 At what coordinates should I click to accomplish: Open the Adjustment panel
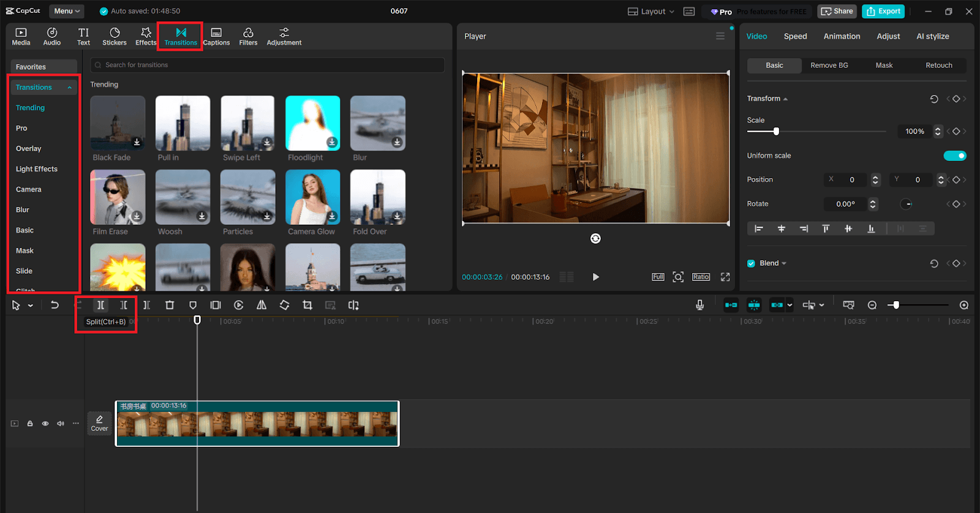coord(284,37)
